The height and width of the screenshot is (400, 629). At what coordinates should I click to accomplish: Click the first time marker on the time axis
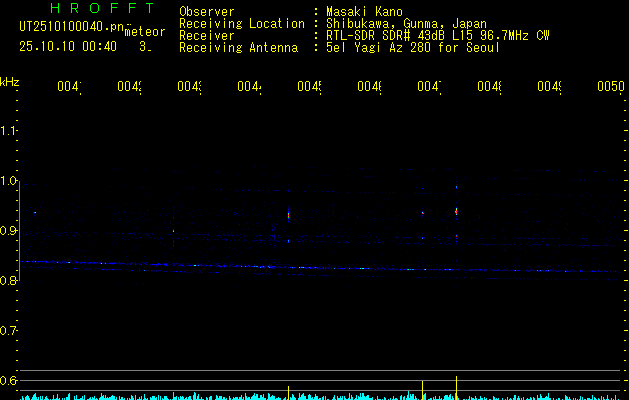click(68, 88)
